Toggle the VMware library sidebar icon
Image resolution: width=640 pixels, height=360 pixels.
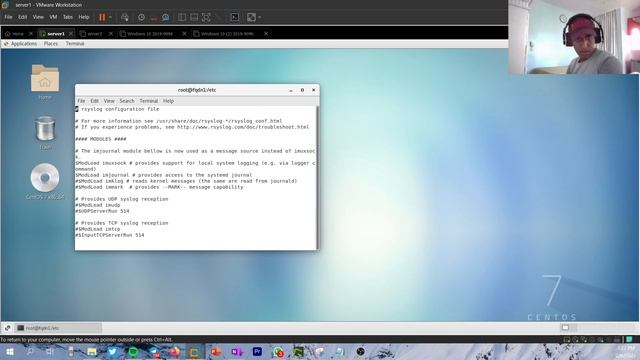182,17
